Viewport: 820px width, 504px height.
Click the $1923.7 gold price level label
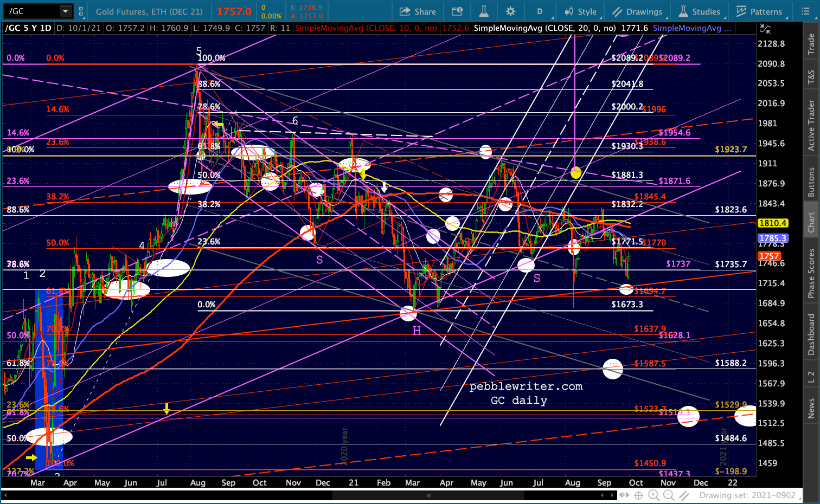pos(731,150)
